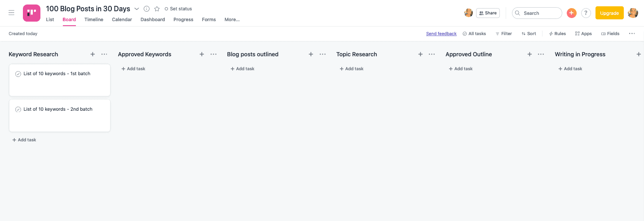Viewport: 644px width, 221px height.
Task: Open the Send feedback link
Action: coord(441,34)
